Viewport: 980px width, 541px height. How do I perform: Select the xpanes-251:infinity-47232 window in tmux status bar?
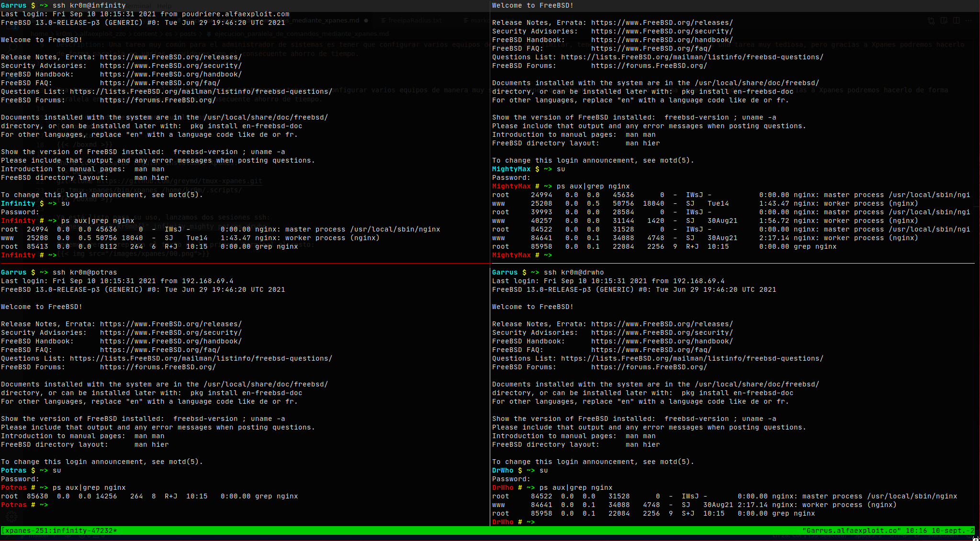point(61,530)
